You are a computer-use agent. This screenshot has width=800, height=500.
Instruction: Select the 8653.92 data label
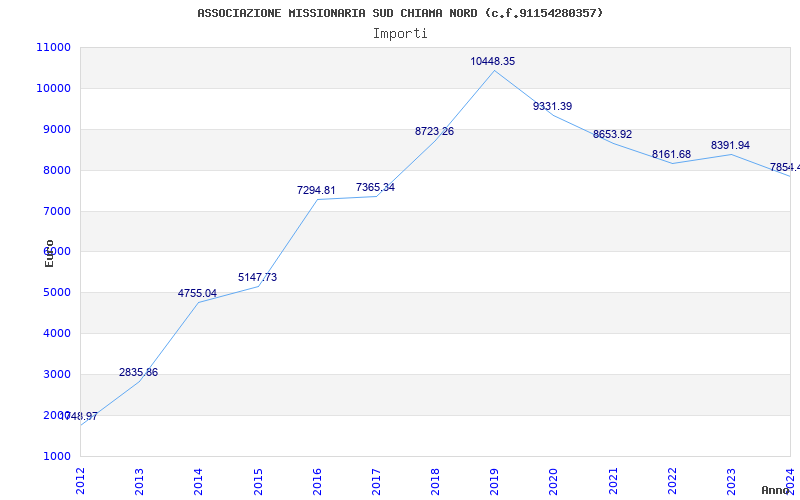(x=612, y=134)
